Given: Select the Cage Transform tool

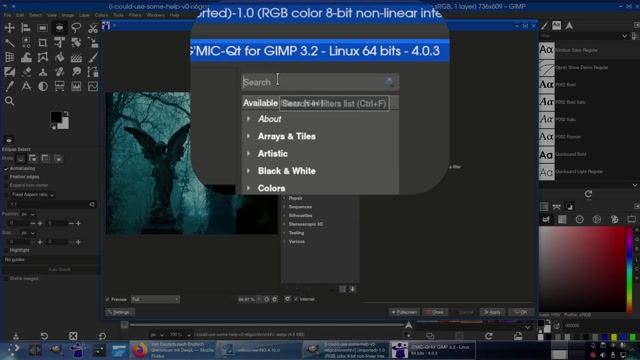Looking at the screenshot, I should coord(42,57).
